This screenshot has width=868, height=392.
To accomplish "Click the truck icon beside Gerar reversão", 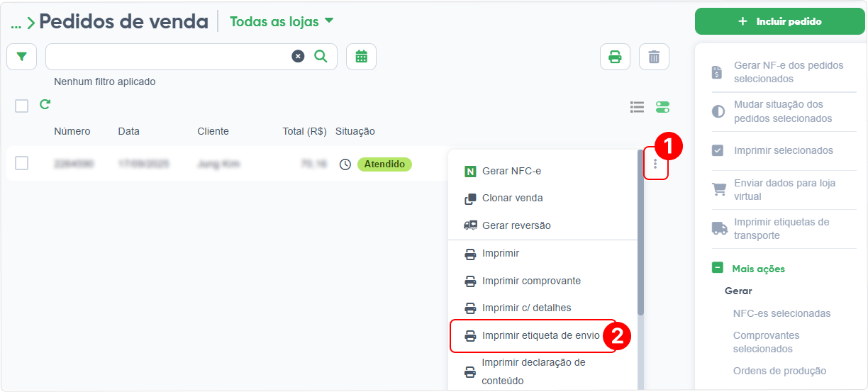I will point(470,225).
